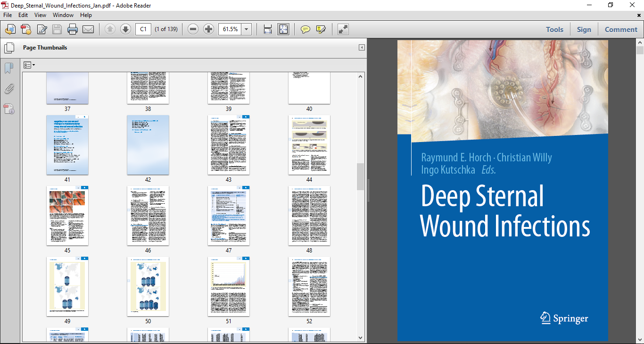Click "Deep Sternal Wound Infections" cover title
644x344 pixels.
pyautogui.click(x=505, y=211)
